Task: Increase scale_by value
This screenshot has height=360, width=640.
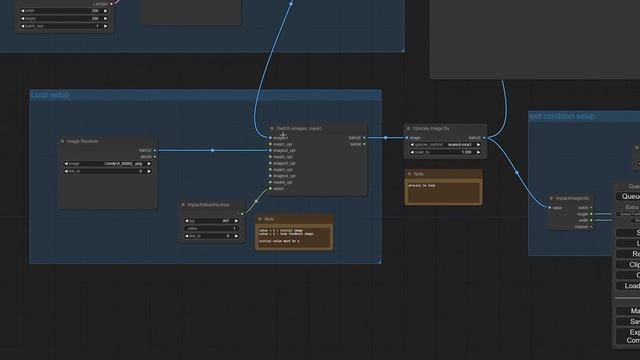Action: coord(478,152)
